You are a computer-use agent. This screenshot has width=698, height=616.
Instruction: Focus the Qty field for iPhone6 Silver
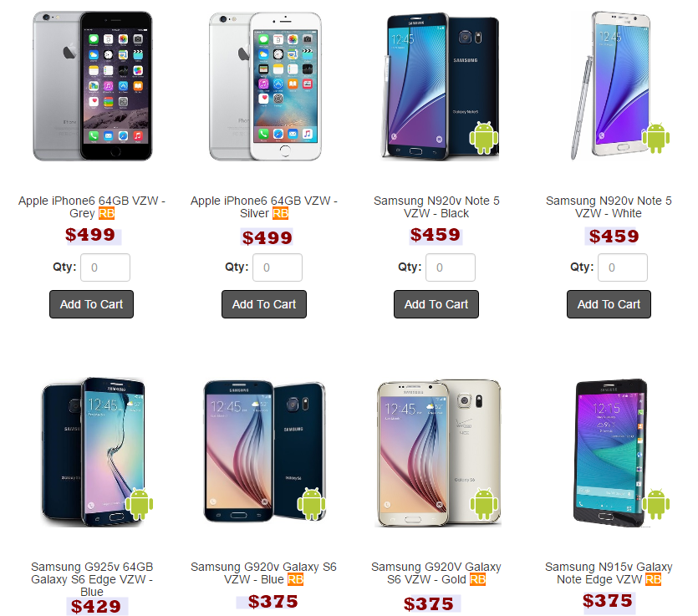[x=278, y=267]
